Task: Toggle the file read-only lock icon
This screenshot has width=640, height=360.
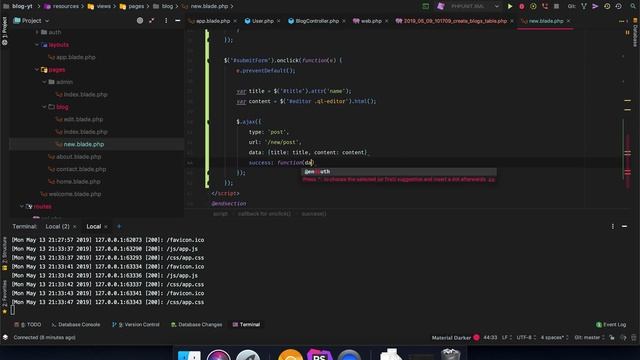Action: tap(612, 338)
